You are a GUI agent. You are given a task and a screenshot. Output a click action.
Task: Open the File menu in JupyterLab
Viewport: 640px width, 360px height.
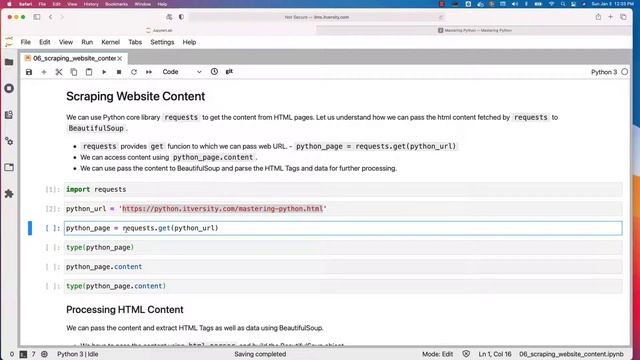point(26,42)
